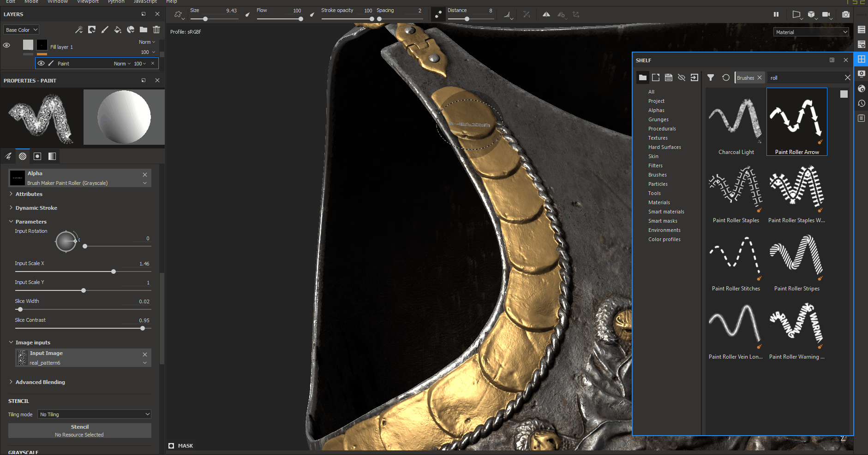Viewport: 868px width, 455px height.
Task: Select the Grunges shelf category
Action: (658, 119)
